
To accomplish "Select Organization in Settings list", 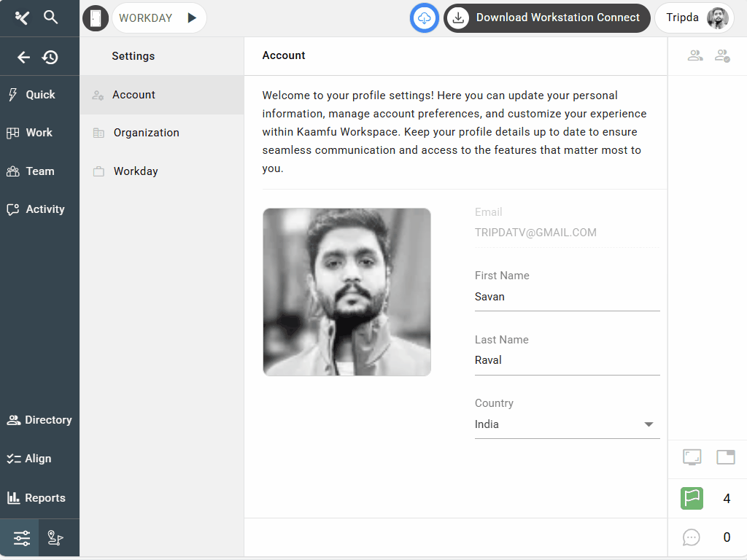I will pos(146,133).
